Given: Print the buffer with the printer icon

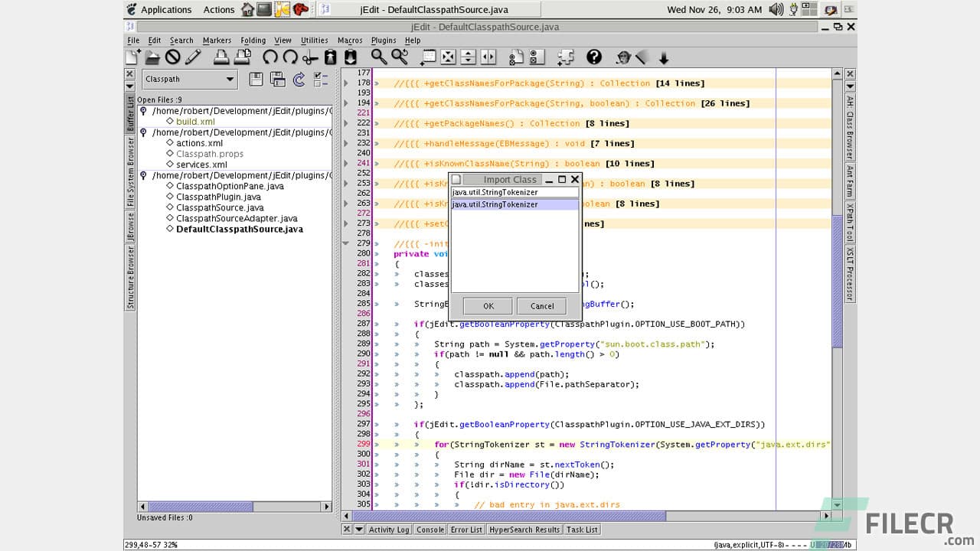Looking at the screenshot, I should click(222, 57).
